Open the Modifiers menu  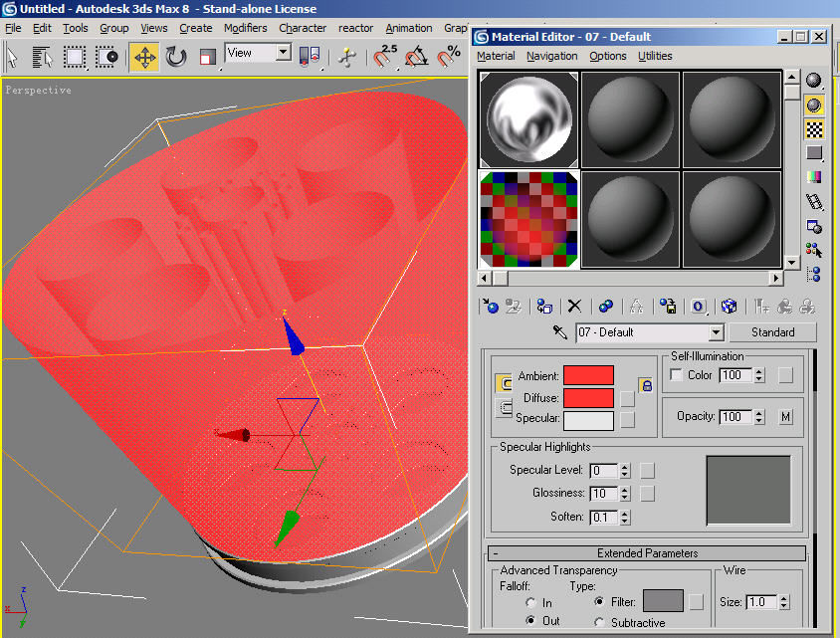click(x=245, y=28)
